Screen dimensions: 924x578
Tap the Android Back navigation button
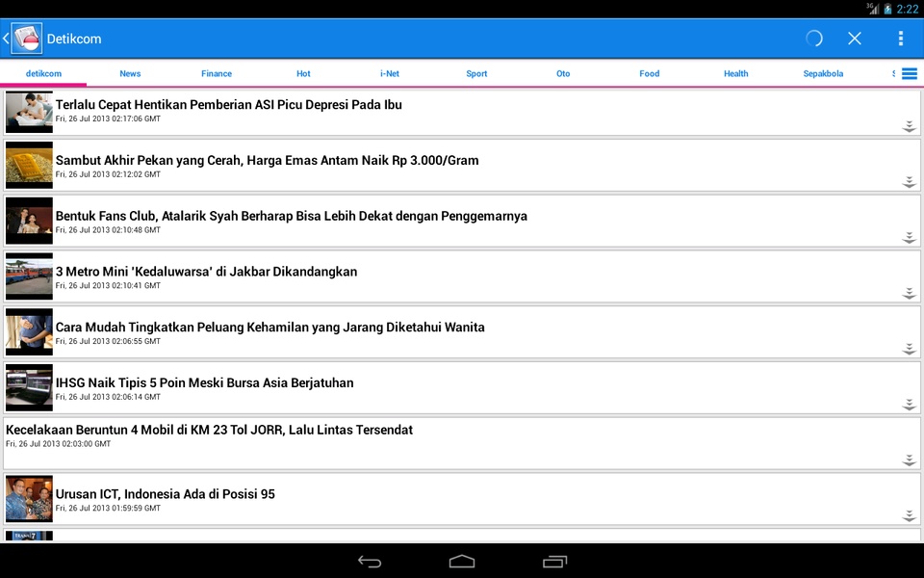pyautogui.click(x=370, y=562)
